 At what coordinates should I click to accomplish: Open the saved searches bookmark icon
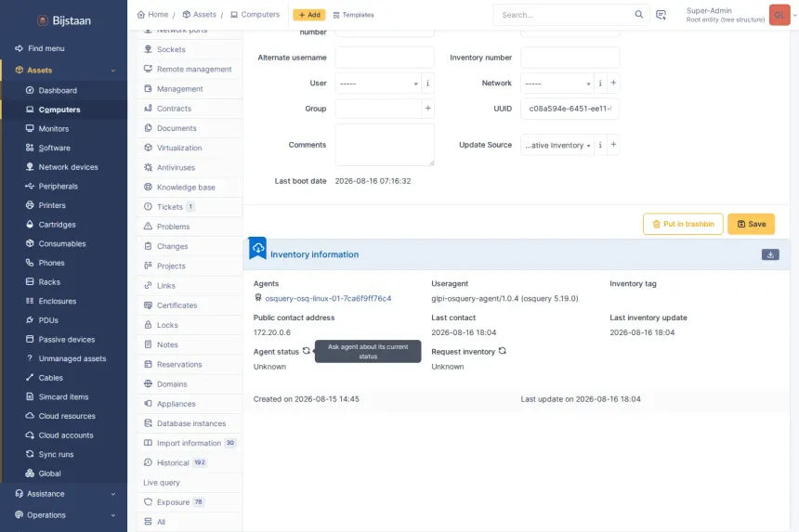point(661,15)
